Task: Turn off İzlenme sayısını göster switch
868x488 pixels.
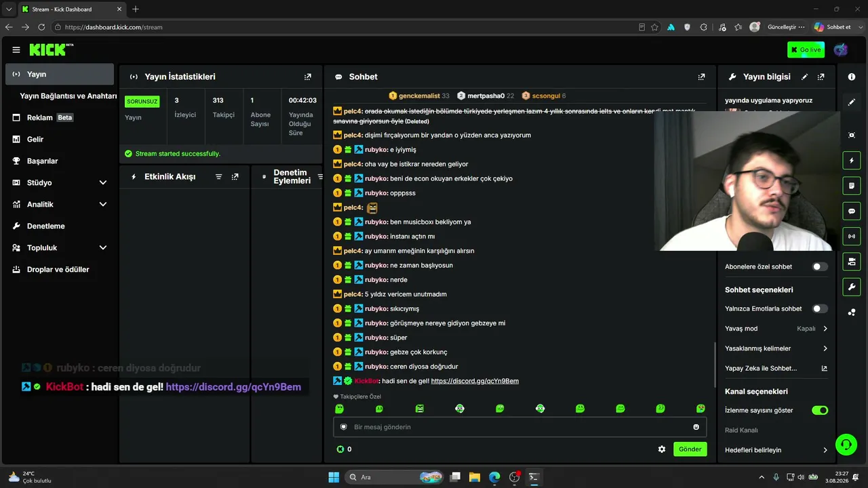Action: click(x=820, y=411)
